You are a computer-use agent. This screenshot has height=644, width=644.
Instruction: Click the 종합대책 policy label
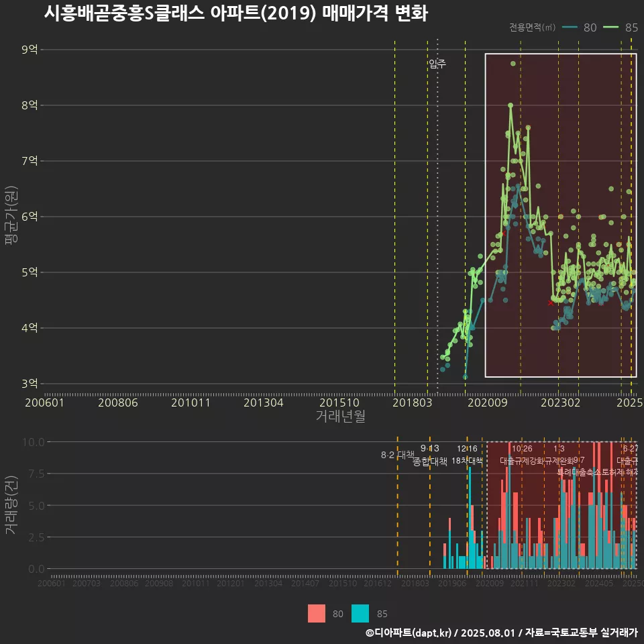(x=429, y=462)
